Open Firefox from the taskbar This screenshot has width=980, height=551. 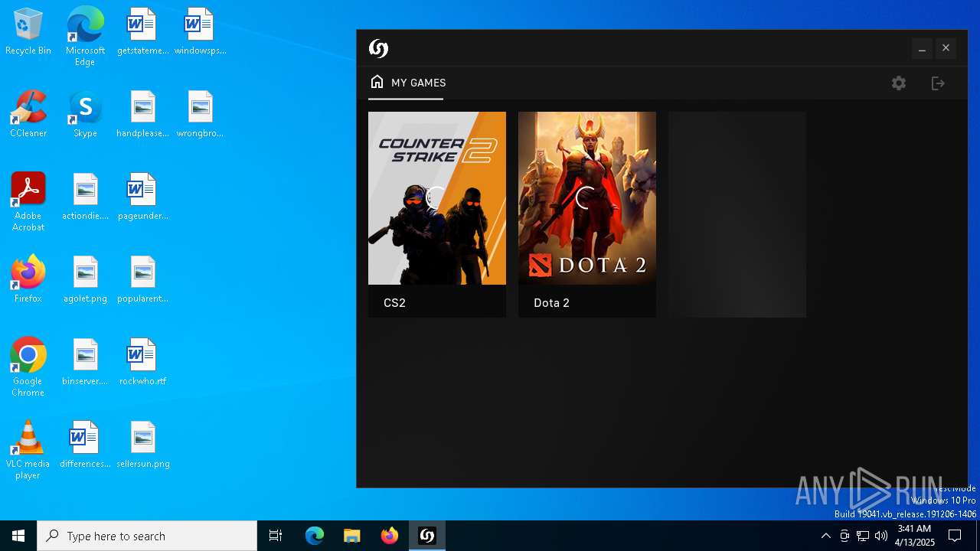click(x=390, y=536)
